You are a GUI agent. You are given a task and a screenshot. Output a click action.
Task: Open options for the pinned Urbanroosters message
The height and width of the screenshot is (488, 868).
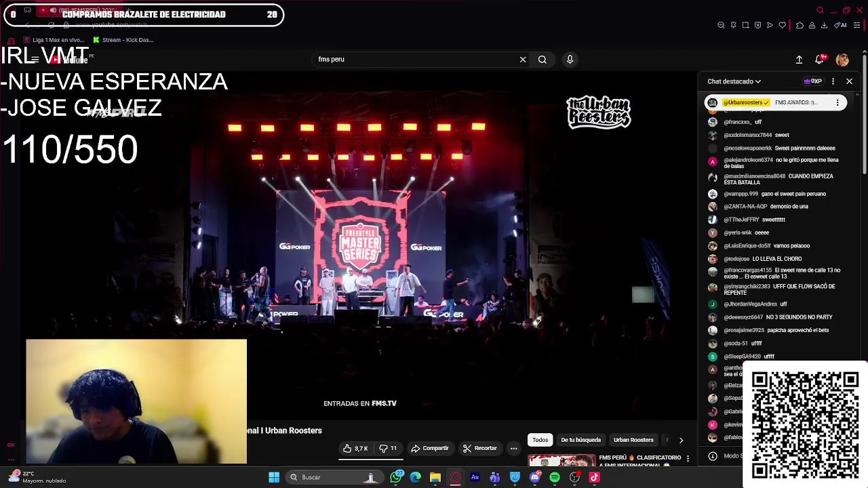[837, 102]
